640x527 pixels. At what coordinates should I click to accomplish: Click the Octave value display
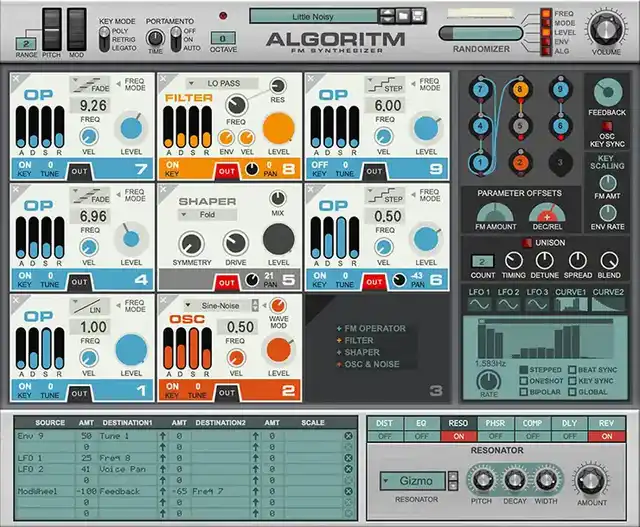(x=223, y=38)
